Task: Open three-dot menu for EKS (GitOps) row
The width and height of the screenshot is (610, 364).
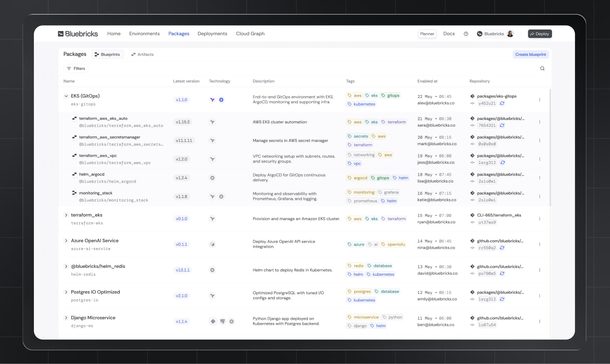Action: (x=539, y=100)
